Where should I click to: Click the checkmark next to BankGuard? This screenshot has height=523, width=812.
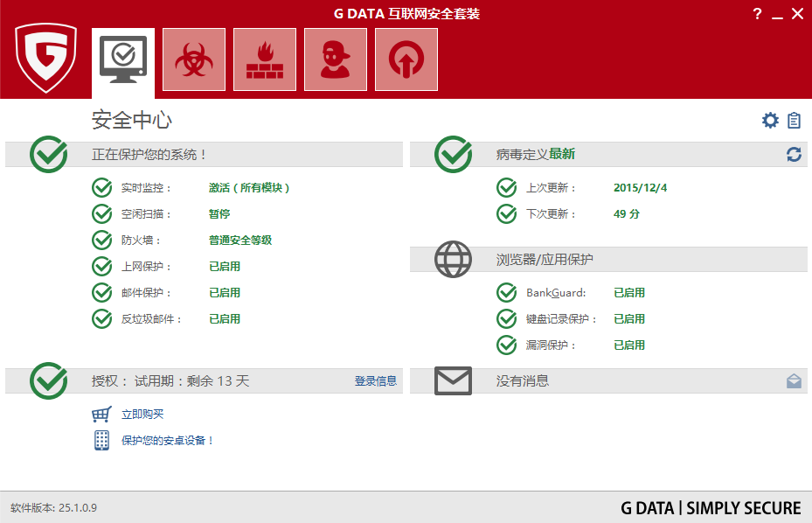[x=506, y=292]
